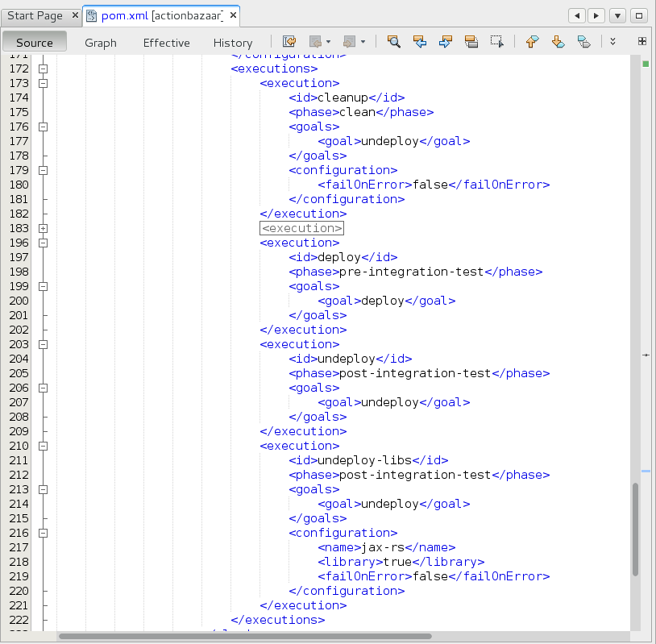Collapse the executions element at line 172
This screenshot has height=644, width=656.
(x=43, y=69)
